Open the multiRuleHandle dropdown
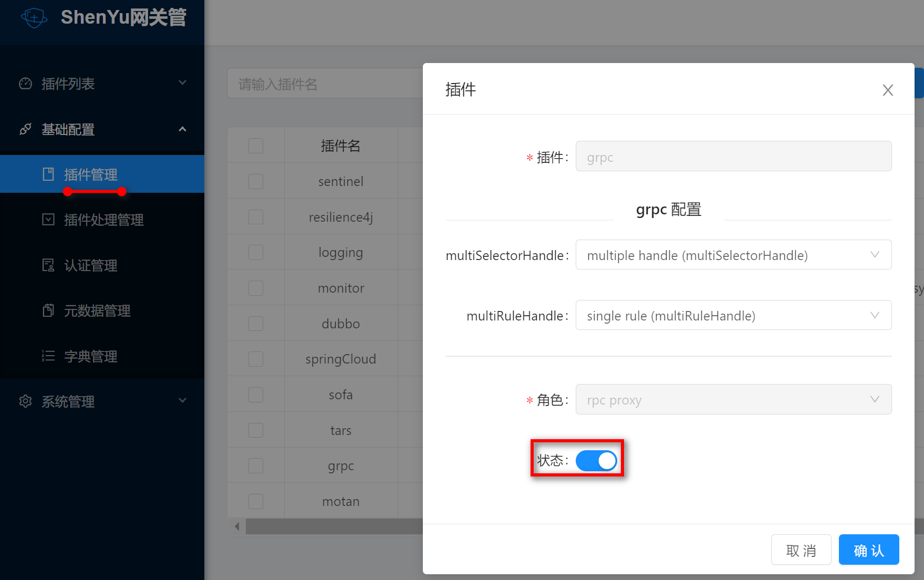This screenshot has width=924, height=580. 733,315
